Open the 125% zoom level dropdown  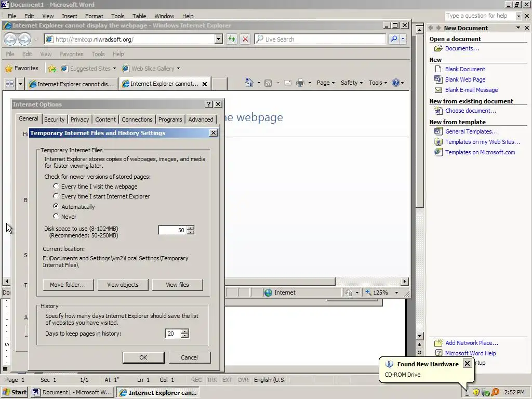point(396,292)
